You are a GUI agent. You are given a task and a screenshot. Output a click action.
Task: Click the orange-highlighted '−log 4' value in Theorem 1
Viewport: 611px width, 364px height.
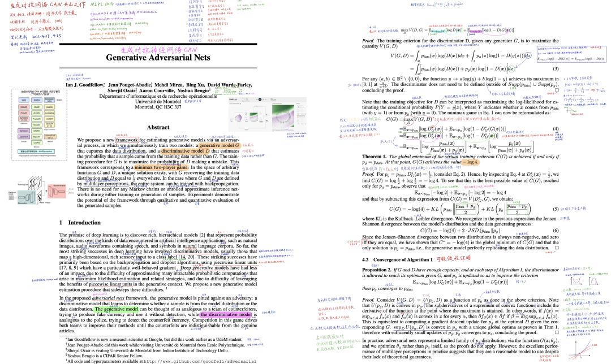(470, 162)
